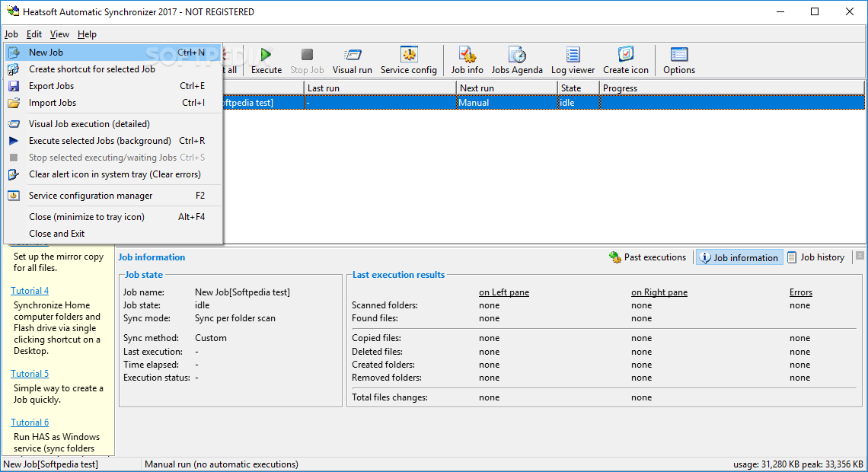Click the Execute selected Jobs arrow icon

pyautogui.click(x=14, y=141)
